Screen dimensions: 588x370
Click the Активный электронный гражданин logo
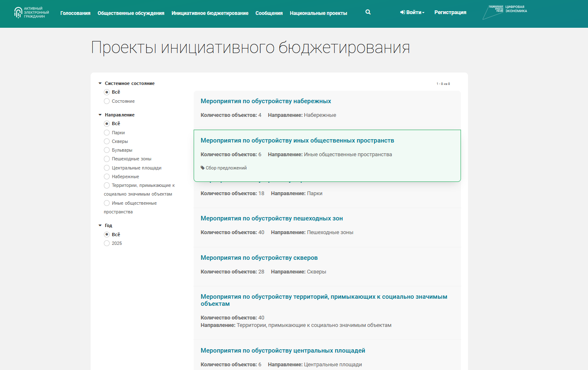pos(31,12)
